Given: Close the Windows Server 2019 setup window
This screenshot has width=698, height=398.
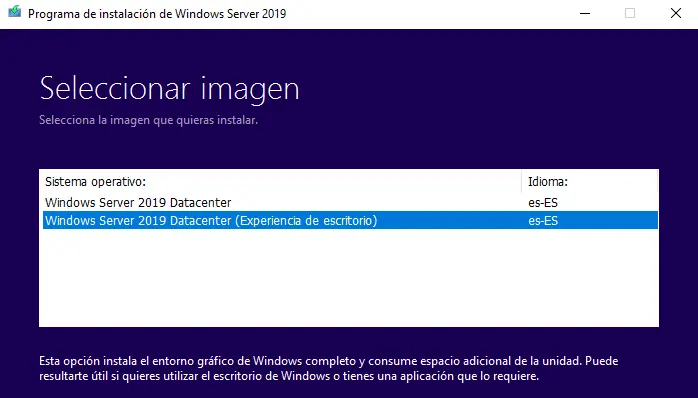Looking at the screenshot, I should 676,13.
